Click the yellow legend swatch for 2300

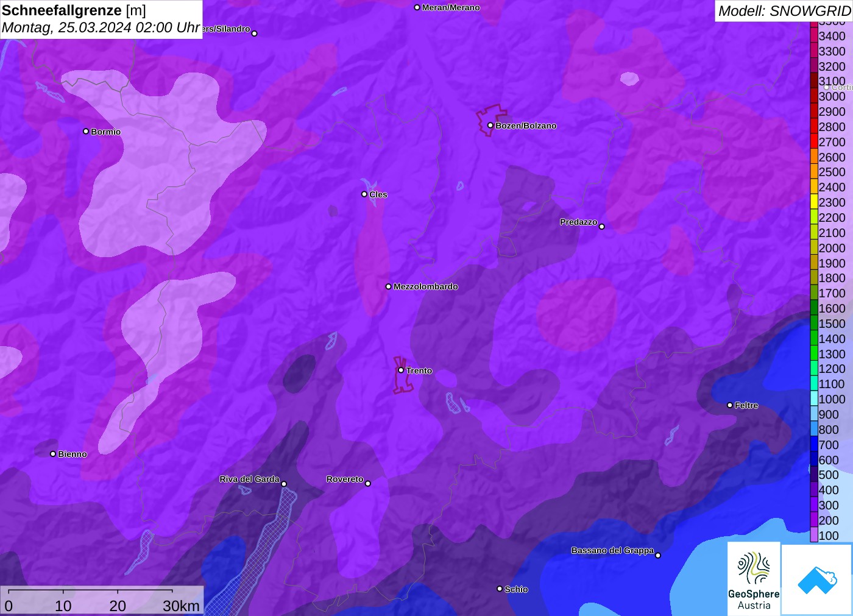(814, 202)
